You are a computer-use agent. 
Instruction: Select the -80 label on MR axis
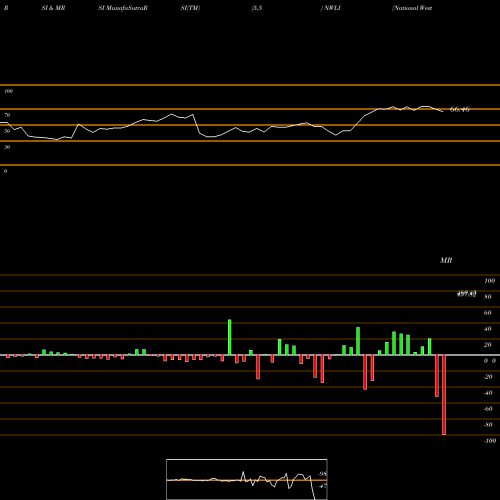pyautogui.click(x=488, y=425)
